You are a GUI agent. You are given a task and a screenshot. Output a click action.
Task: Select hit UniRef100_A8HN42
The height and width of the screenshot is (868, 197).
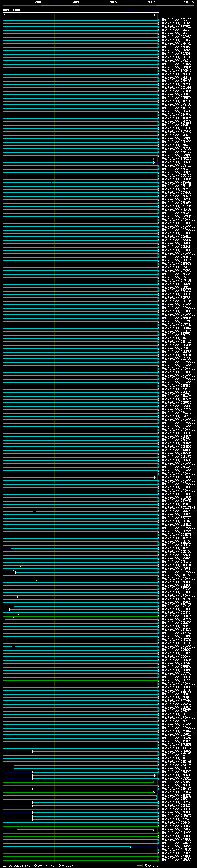(177, 94)
